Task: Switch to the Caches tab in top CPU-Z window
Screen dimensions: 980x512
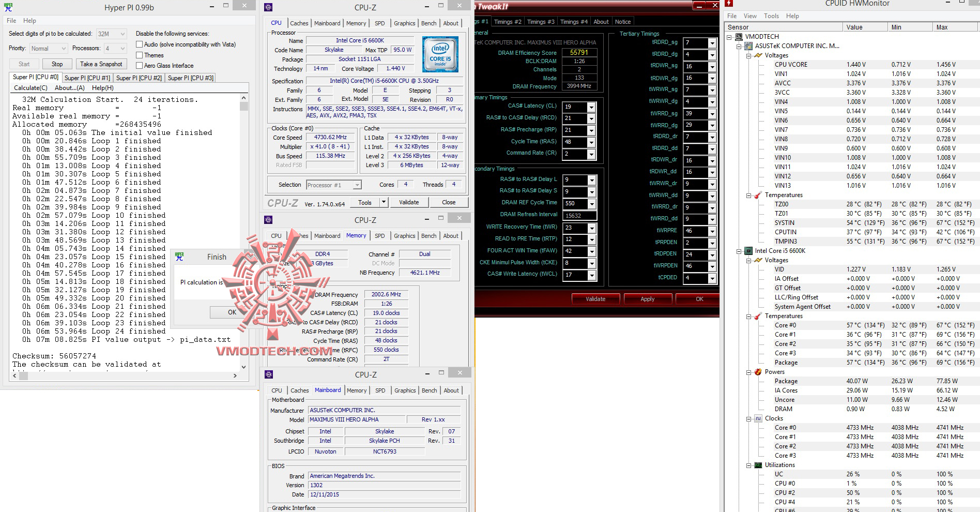Action: tap(299, 23)
